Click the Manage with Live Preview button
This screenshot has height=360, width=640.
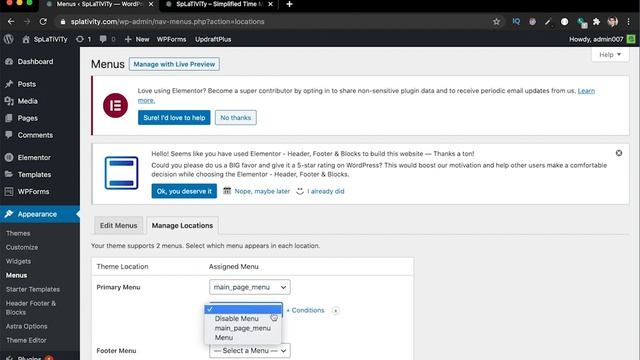point(174,64)
